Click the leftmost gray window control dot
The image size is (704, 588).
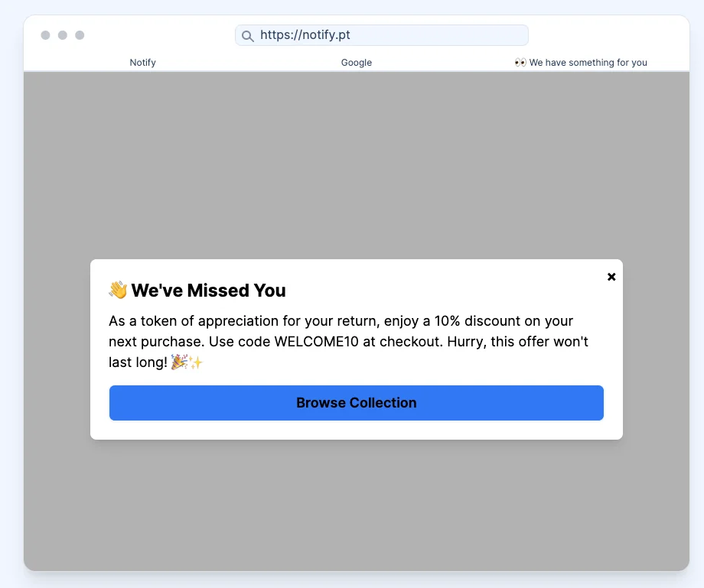tap(45, 34)
